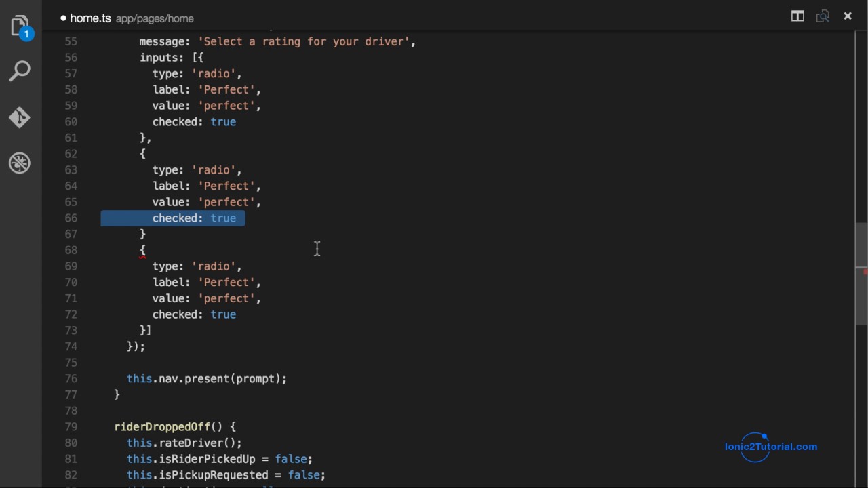Viewport: 868px width, 488px height.
Task: Click "label: 'Perfect'," on line 58
Action: [x=207, y=89]
